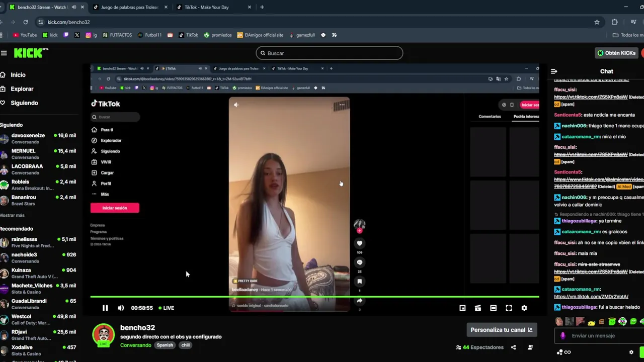This screenshot has width=644, height=362.
Task: Jump to LIVE indicator
Action: click(166, 308)
